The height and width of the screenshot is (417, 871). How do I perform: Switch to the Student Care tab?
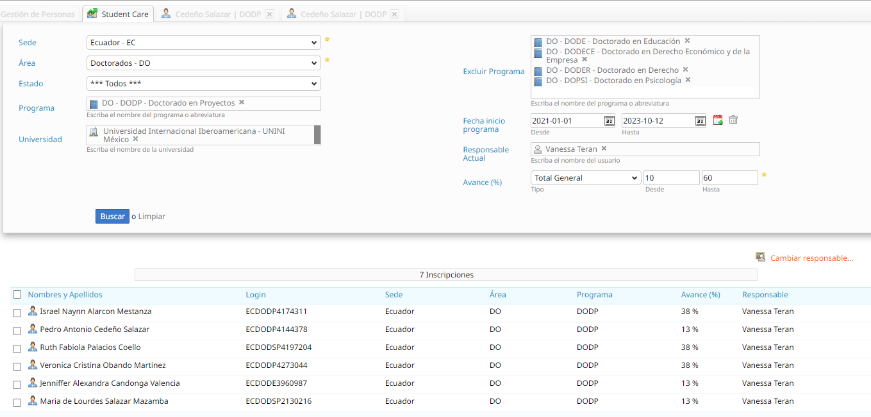click(x=119, y=13)
